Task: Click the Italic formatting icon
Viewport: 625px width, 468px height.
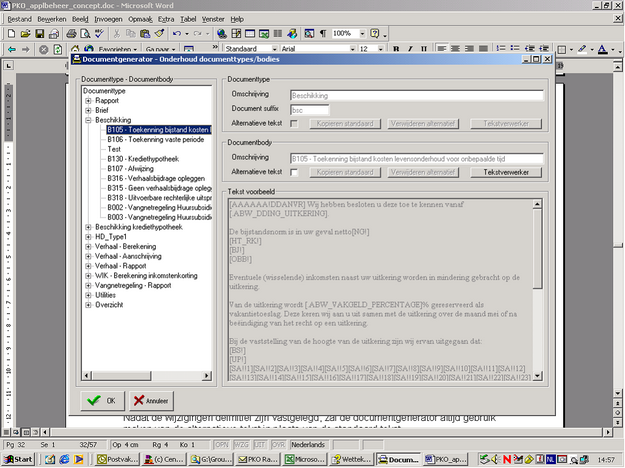Action: tap(411, 48)
